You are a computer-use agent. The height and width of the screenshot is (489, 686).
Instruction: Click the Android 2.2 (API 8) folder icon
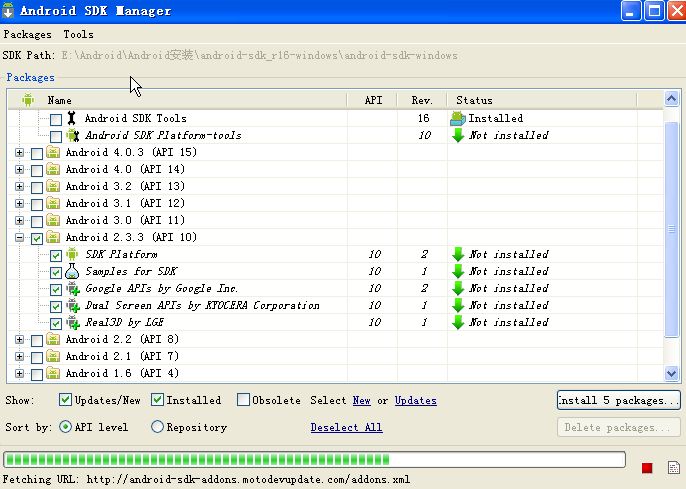53,339
